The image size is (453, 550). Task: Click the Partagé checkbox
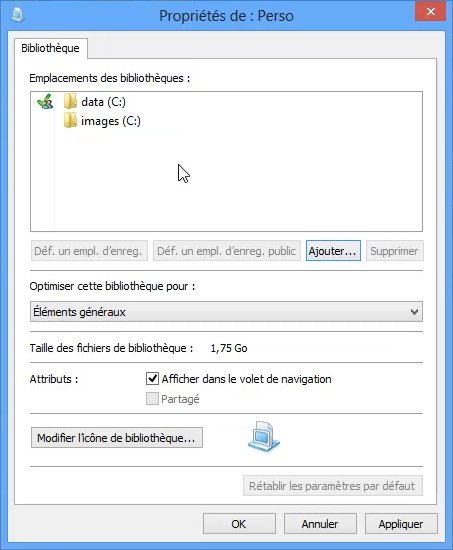(152, 398)
